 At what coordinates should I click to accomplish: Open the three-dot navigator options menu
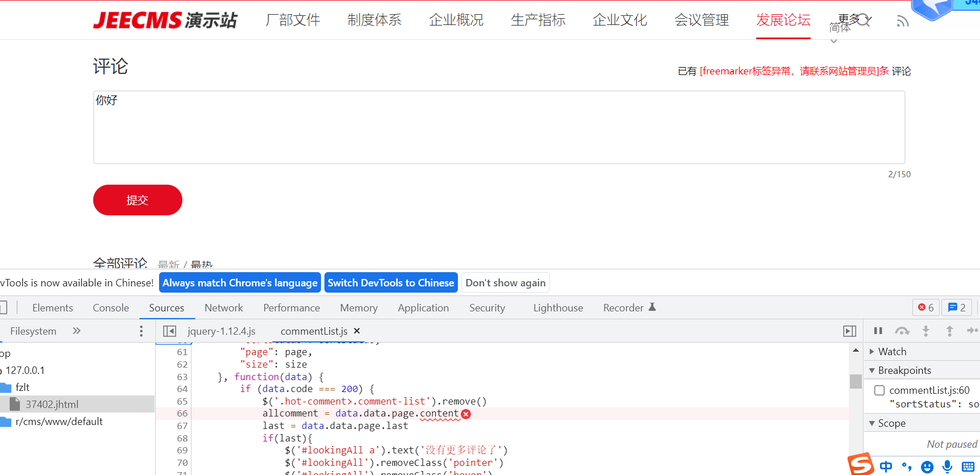click(141, 331)
